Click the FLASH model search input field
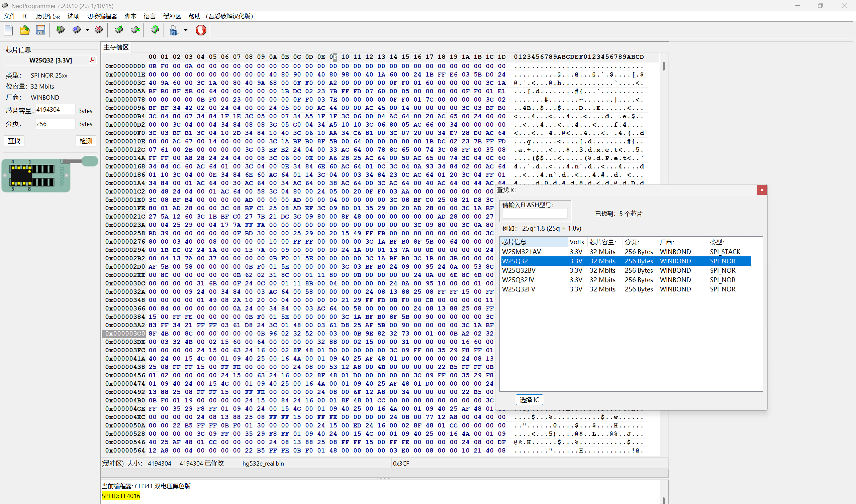 click(x=535, y=214)
